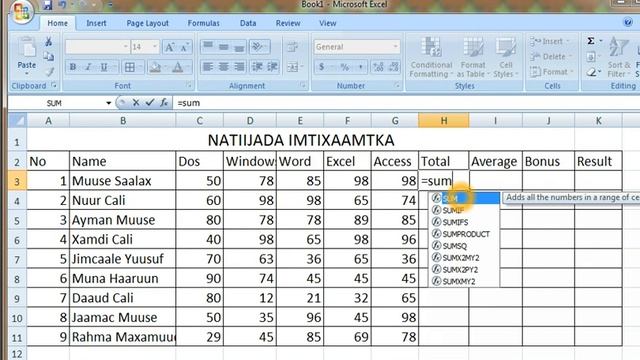Toggle Comma Style number format
Viewport: 640px width, 360px height.
coord(361,67)
